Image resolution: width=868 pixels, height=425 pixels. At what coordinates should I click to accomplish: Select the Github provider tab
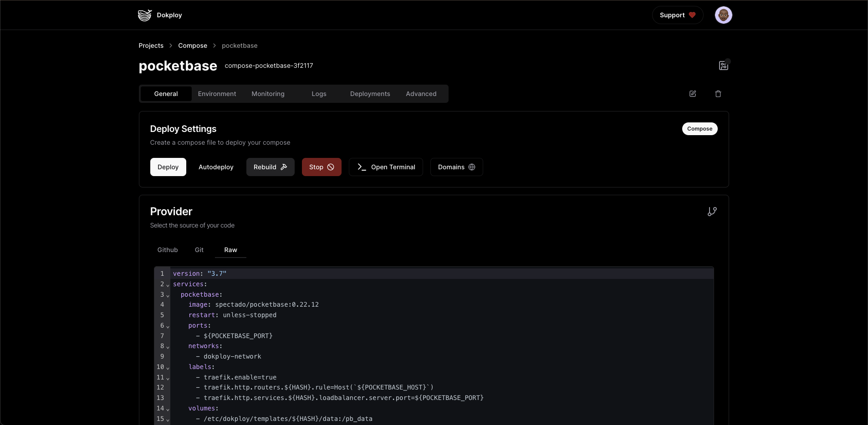click(168, 250)
